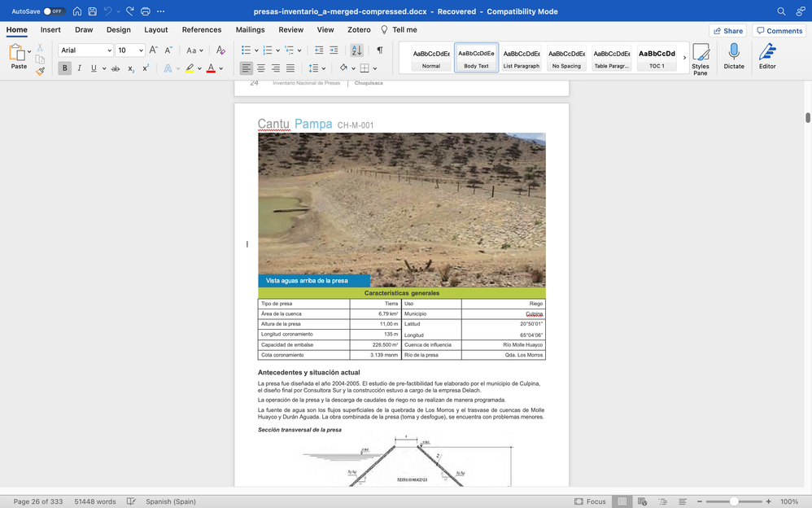Screen dimensions: 812x508
Task: Switch to Web Layout view
Action: tap(642, 501)
